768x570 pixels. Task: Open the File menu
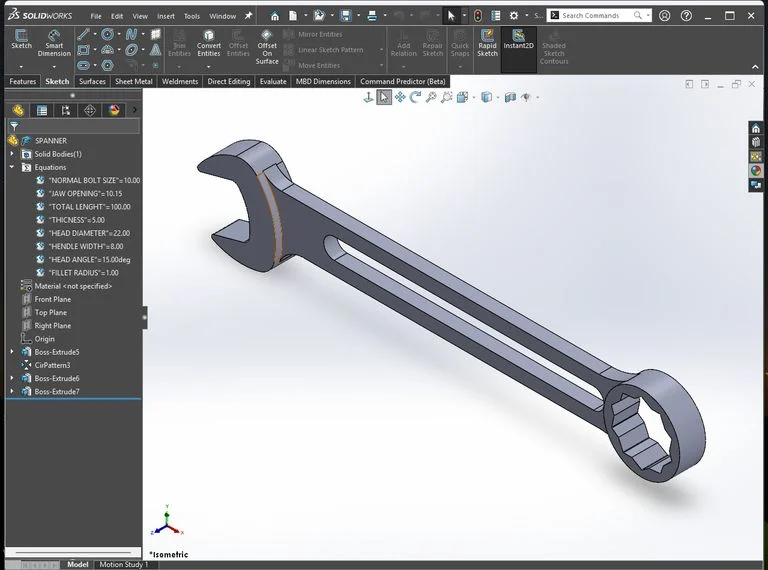(x=96, y=16)
